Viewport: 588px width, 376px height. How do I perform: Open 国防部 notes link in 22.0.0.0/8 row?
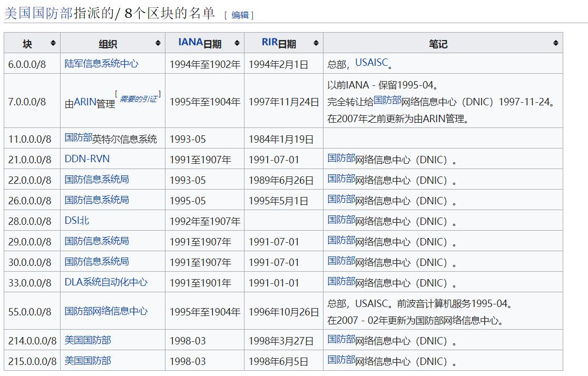pyautogui.click(x=341, y=179)
